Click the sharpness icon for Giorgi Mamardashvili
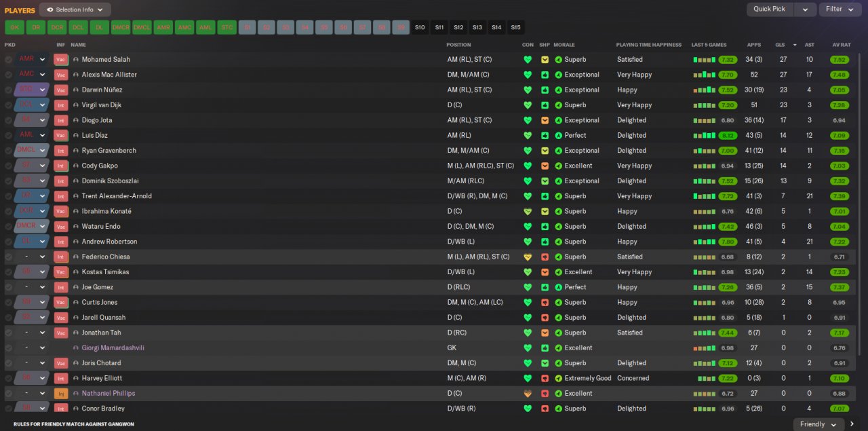This screenshot has height=431, width=868. 545,348
